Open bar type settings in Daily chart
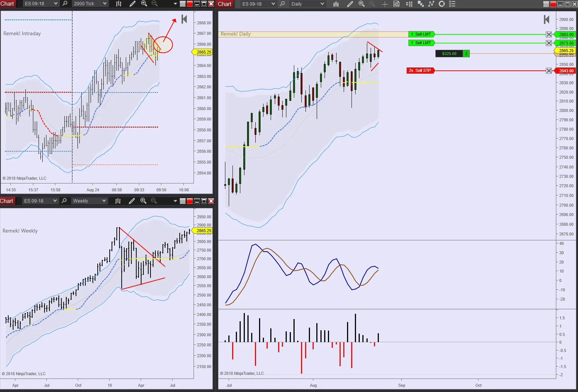This screenshot has width=578, height=392. coord(336,4)
